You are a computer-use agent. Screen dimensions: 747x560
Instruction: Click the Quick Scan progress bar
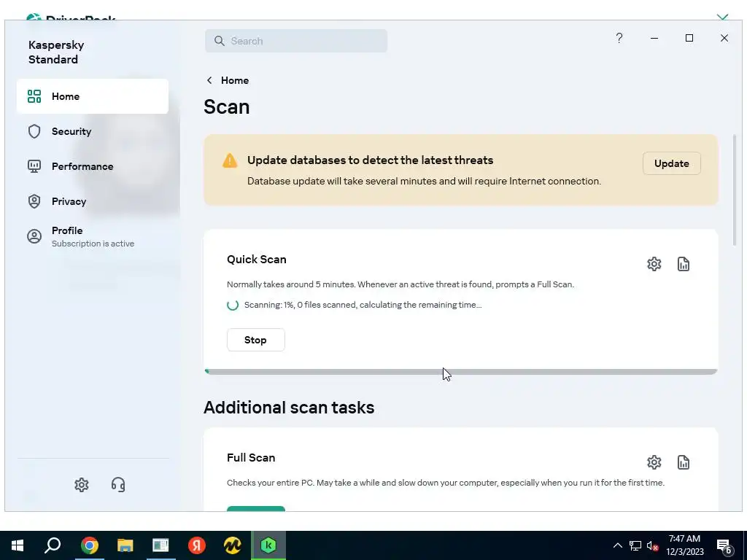pos(461,371)
